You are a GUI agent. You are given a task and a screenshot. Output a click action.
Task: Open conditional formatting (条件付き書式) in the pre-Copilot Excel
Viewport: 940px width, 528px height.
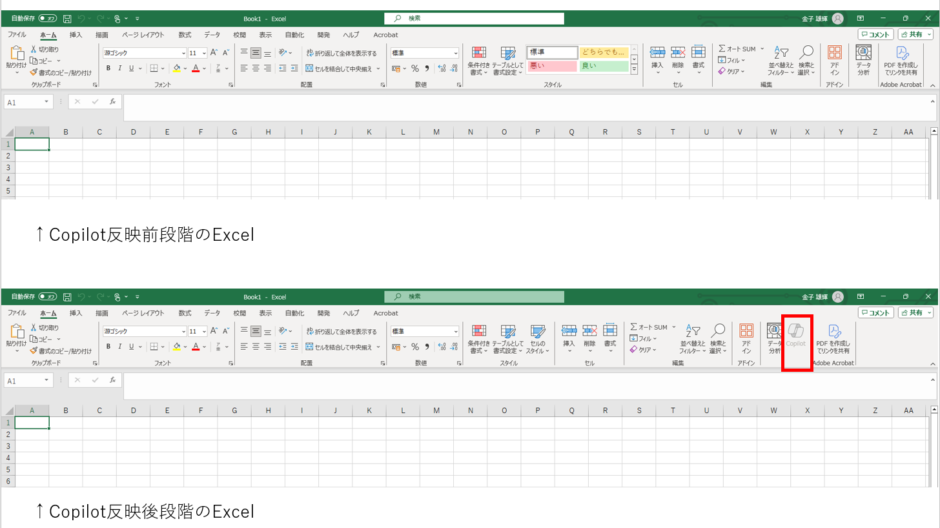pos(478,61)
